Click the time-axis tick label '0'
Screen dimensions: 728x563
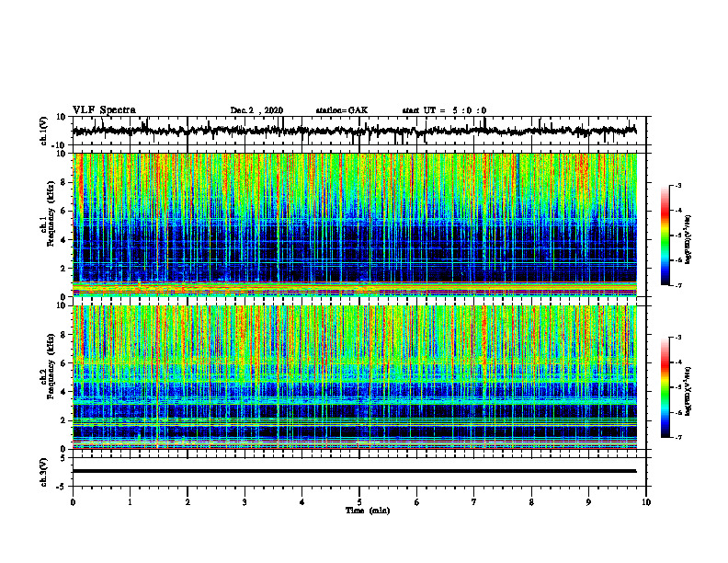point(73,502)
